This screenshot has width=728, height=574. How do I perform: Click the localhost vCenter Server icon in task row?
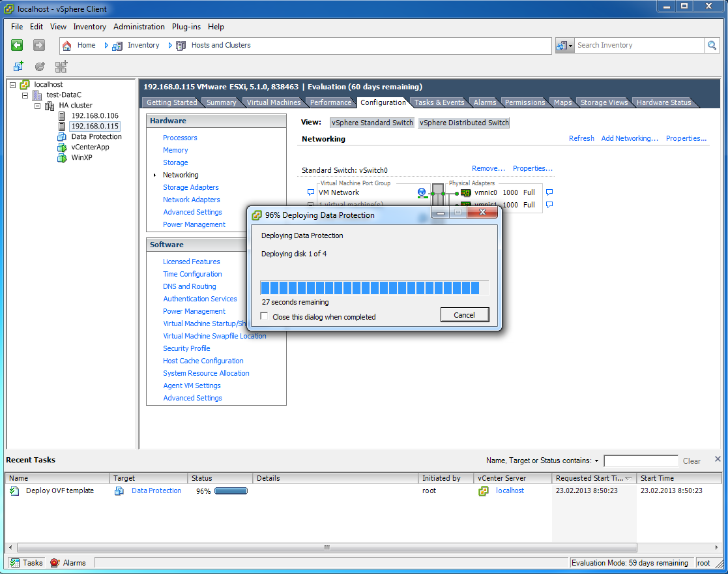point(484,491)
